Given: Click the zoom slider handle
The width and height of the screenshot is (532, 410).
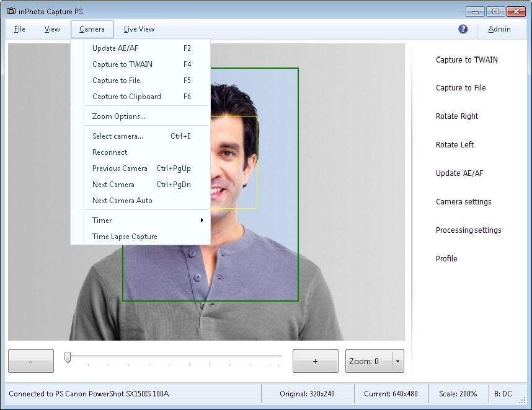Looking at the screenshot, I should (68, 357).
